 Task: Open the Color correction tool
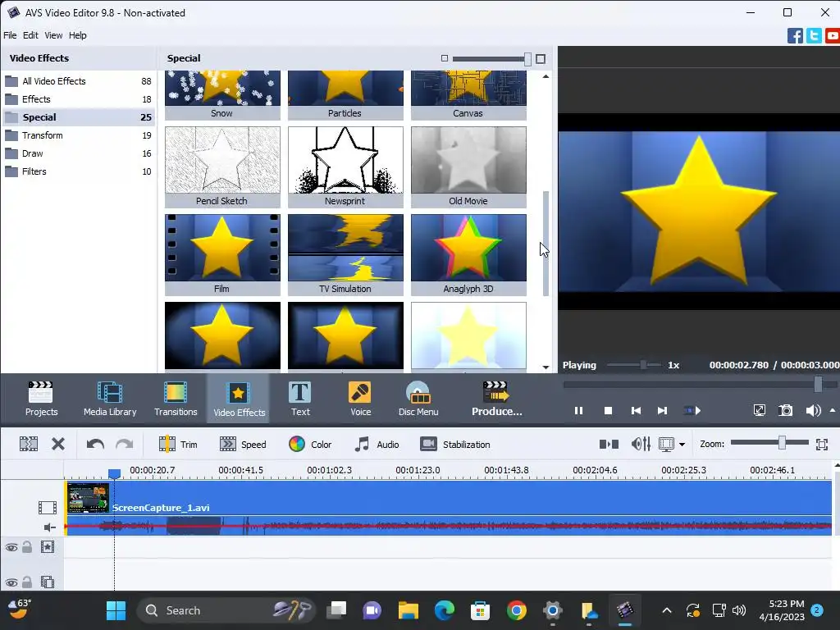[x=310, y=444]
